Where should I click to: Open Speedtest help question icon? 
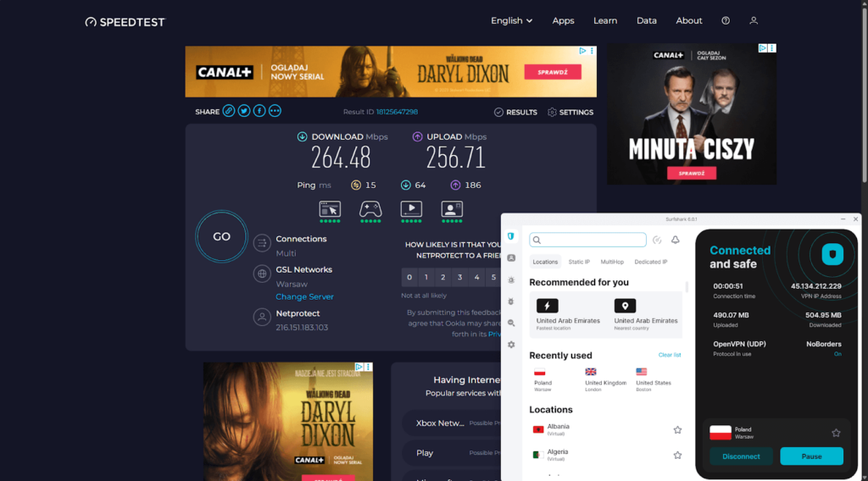click(726, 20)
